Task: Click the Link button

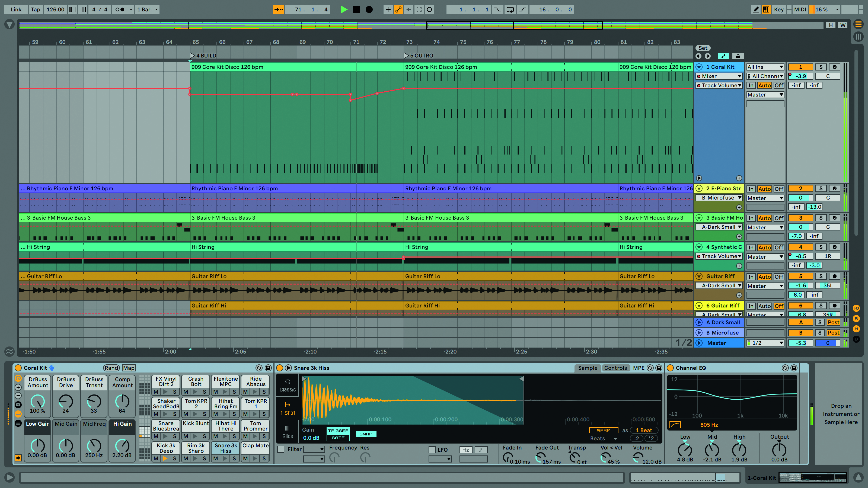Action: coord(16,9)
